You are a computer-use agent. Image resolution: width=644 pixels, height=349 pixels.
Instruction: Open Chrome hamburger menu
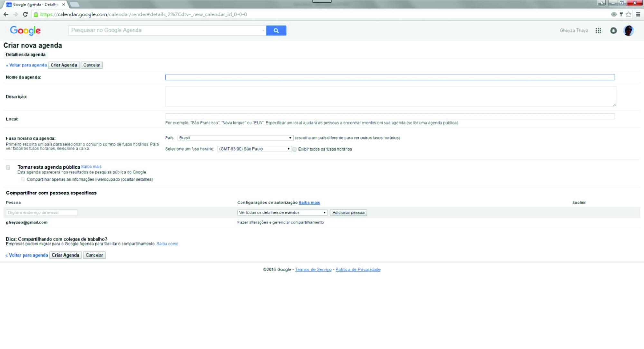click(638, 14)
